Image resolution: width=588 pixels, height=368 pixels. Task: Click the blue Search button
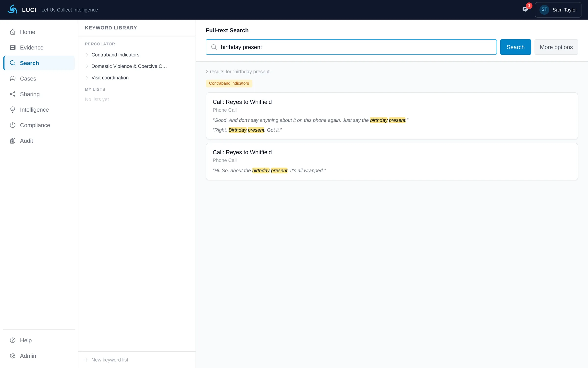coord(515,47)
